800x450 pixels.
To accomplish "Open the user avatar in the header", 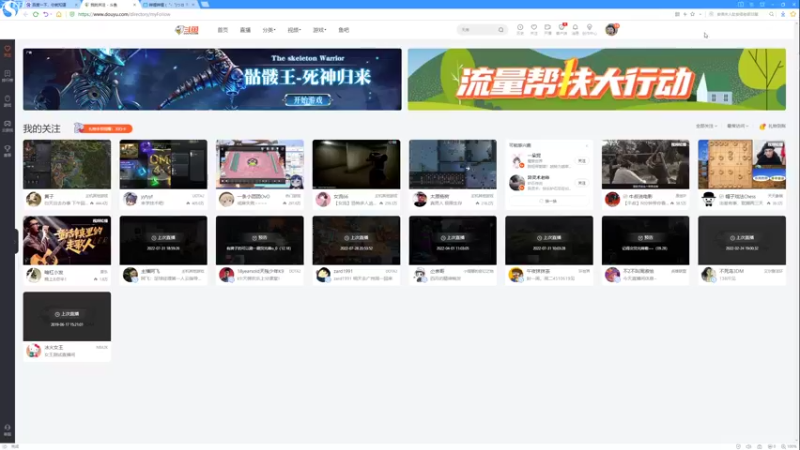I will (611, 30).
